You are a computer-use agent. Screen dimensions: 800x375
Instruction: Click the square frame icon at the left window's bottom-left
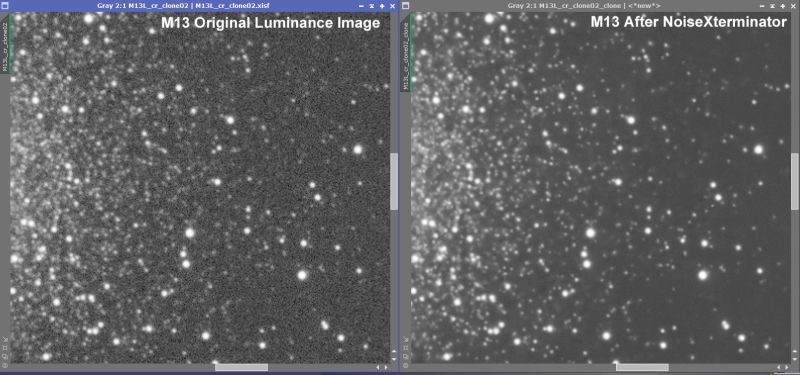5,348
